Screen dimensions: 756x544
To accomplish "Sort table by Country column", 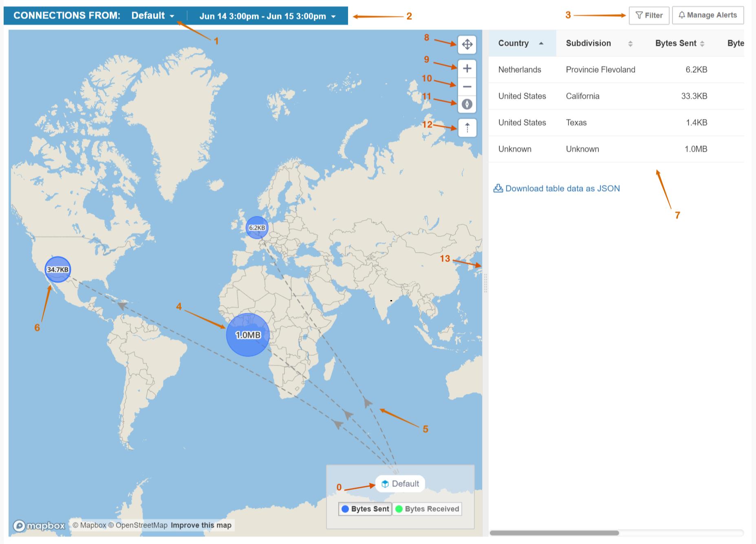I will [x=522, y=43].
